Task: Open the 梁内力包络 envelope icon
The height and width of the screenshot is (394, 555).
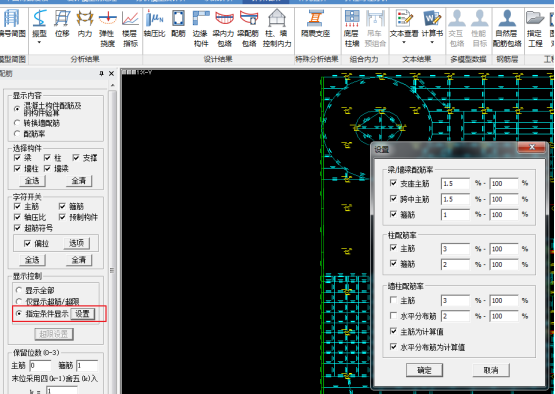Action: coord(224,28)
